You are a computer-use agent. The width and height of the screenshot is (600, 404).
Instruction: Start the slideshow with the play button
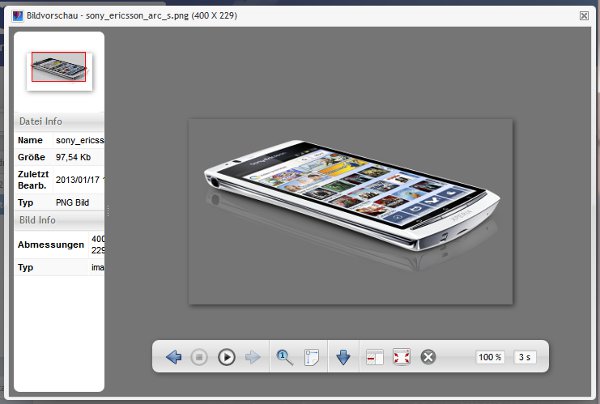click(227, 357)
